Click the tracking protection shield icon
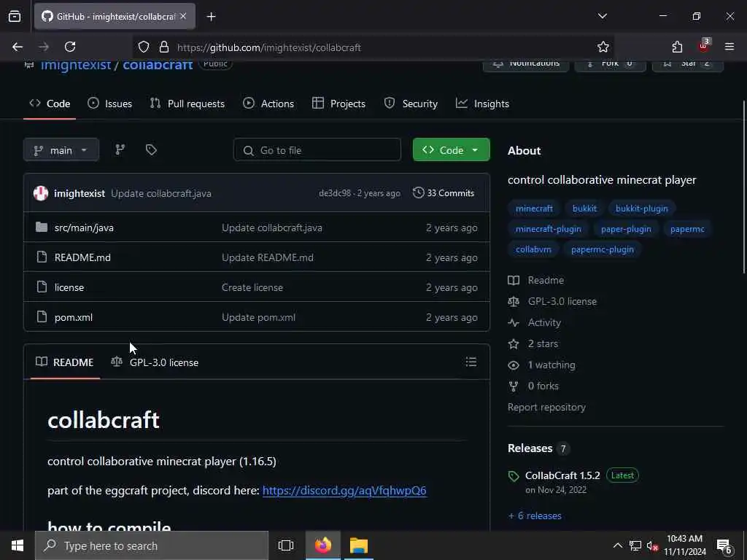The width and height of the screenshot is (747, 560). coord(144,47)
